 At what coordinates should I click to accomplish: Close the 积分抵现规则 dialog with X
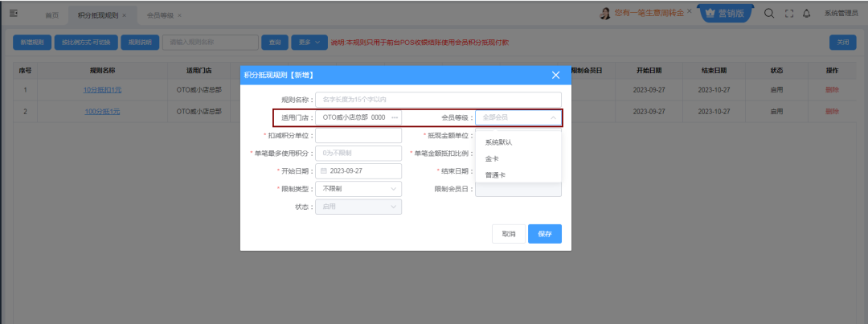click(x=555, y=75)
